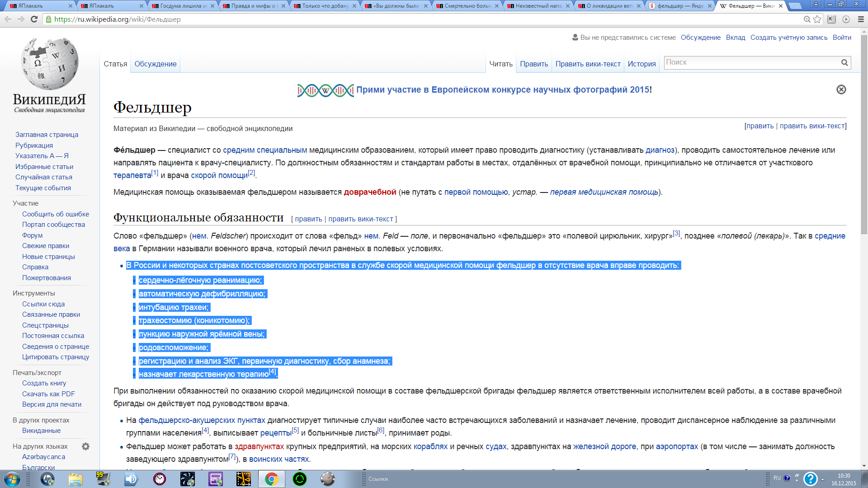Click the page scrollbar down arrow
This screenshot has height=488, width=868.
[864, 466]
